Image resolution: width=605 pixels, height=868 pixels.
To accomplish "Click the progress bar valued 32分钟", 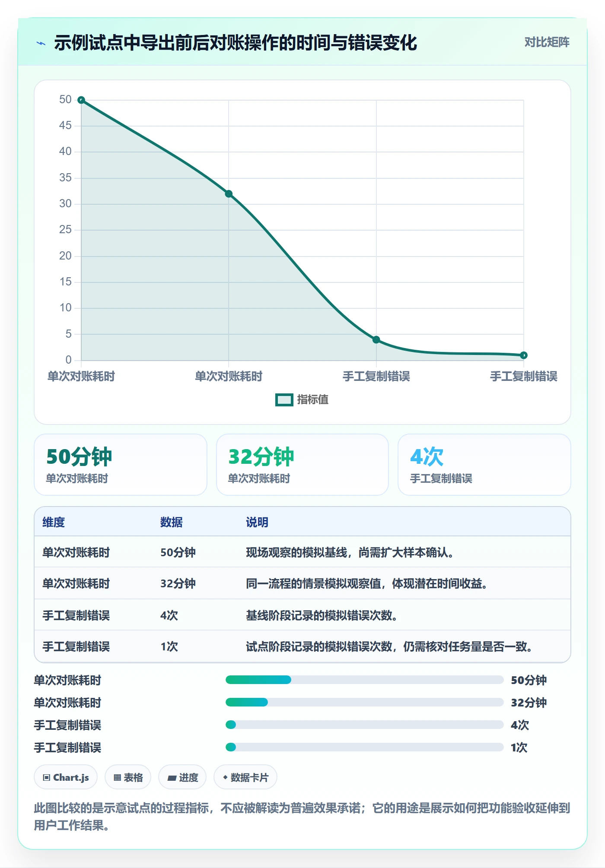I will (x=364, y=703).
